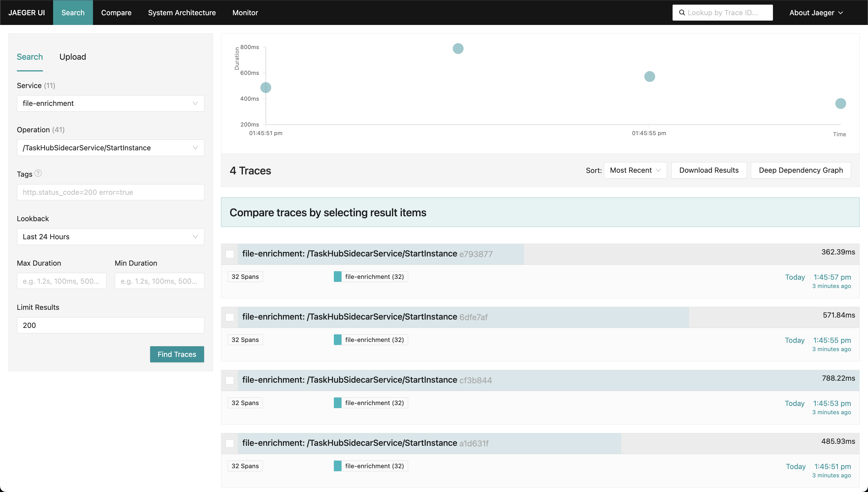This screenshot has width=868, height=492.
Task: Switch to the Upload tab
Action: [x=73, y=57]
